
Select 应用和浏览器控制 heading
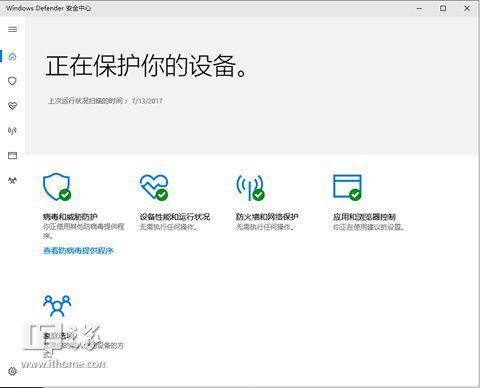coord(364,217)
